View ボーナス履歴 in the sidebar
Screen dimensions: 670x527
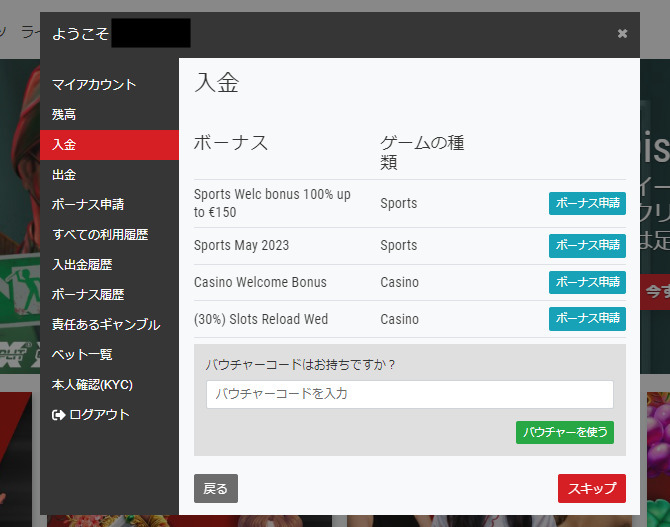tap(88, 294)
